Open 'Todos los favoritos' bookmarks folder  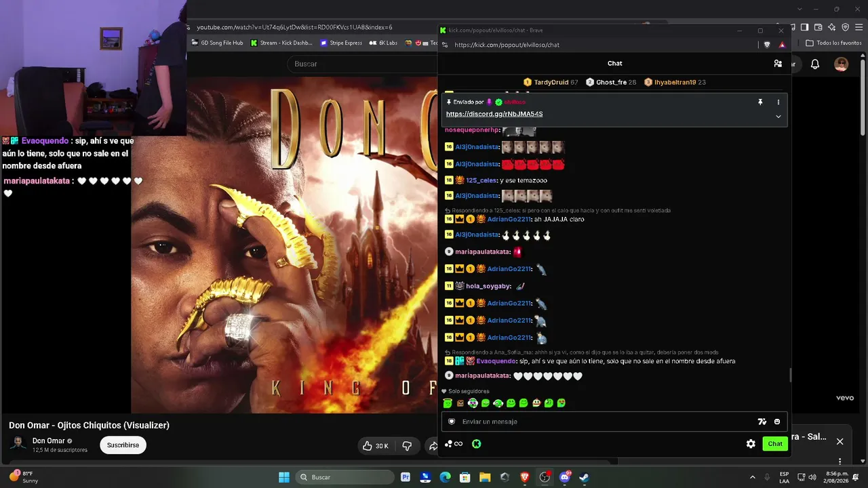833,43
